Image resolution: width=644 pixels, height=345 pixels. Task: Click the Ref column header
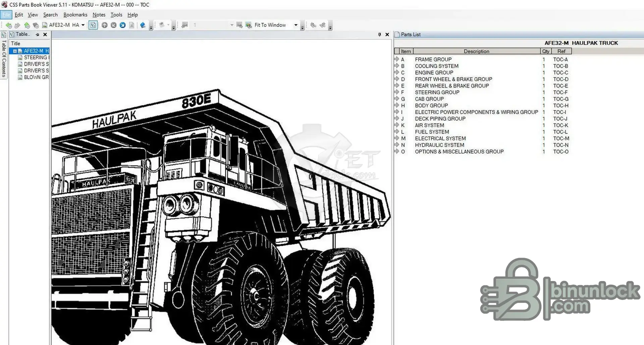pos(561,51)
